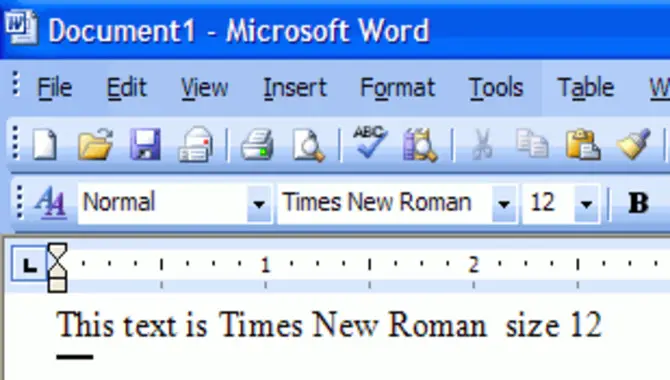The height and width of the screenshot is (380, 670).
Task: Print the document with the printer icon
Action: click(x=257, y=144)
